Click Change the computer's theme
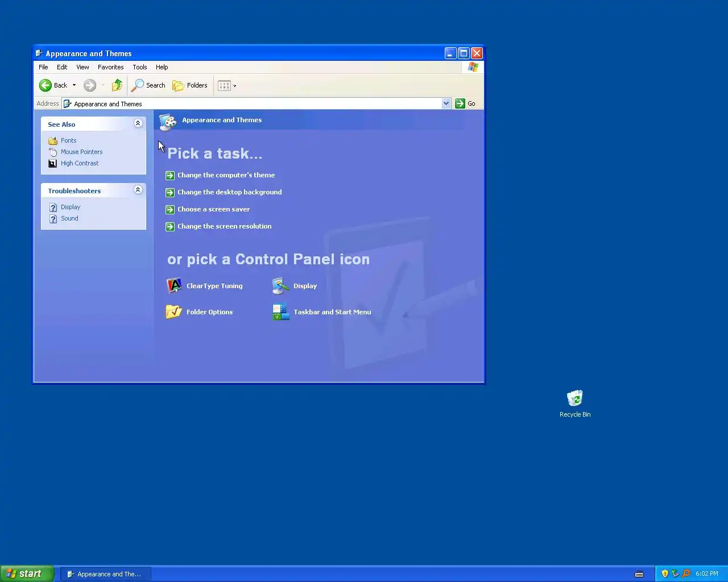The image size is (728, 582). click(226, 175)
